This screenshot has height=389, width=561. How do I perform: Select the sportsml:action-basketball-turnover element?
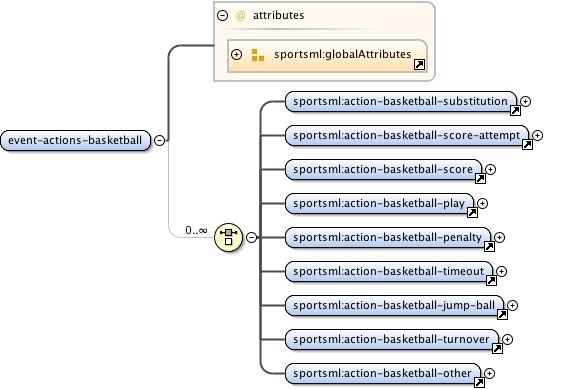pyautogui.click(x=392, y=339)
